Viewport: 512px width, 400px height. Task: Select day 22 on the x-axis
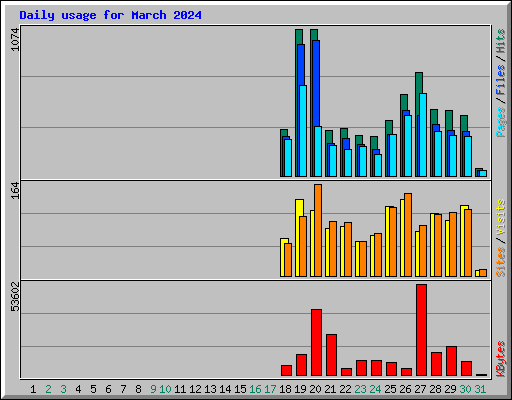345,389
